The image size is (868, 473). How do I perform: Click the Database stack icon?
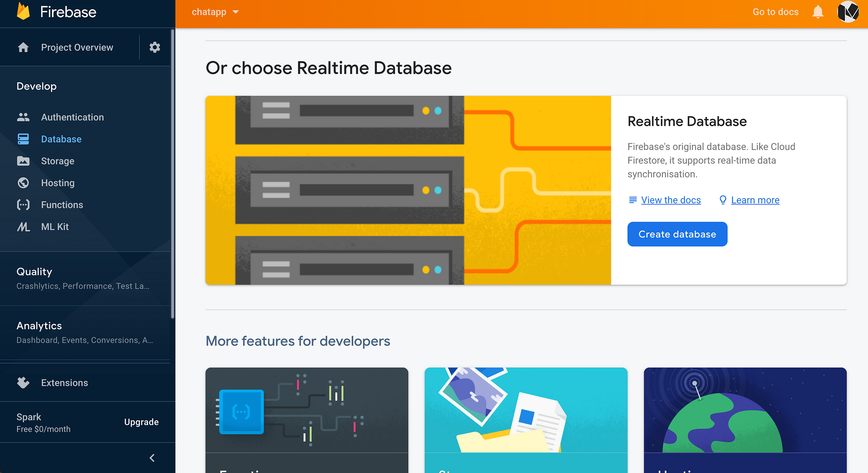coord(23,139)
